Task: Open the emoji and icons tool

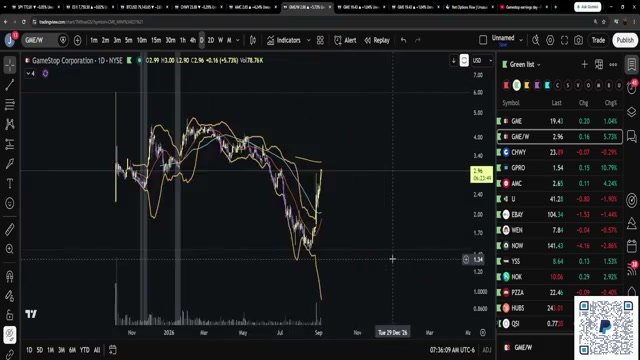Action: (x=10, y=203)
